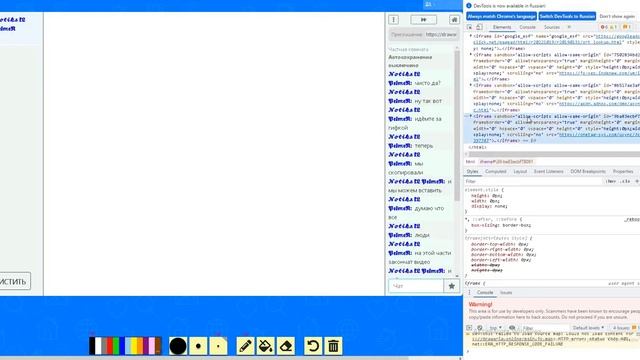The height and width of the screenshot is (360, 640).
Task: Click the live expression eye icon
Action: pos(512,328)
